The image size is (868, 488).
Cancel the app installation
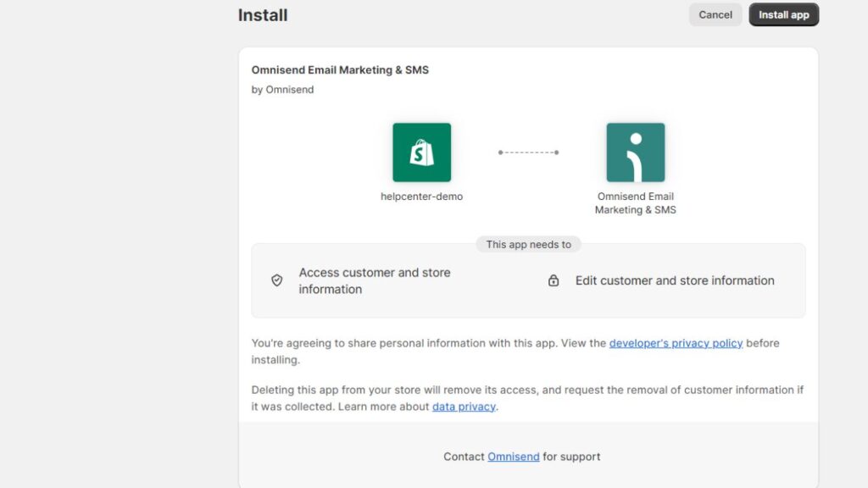click(715, 15)
